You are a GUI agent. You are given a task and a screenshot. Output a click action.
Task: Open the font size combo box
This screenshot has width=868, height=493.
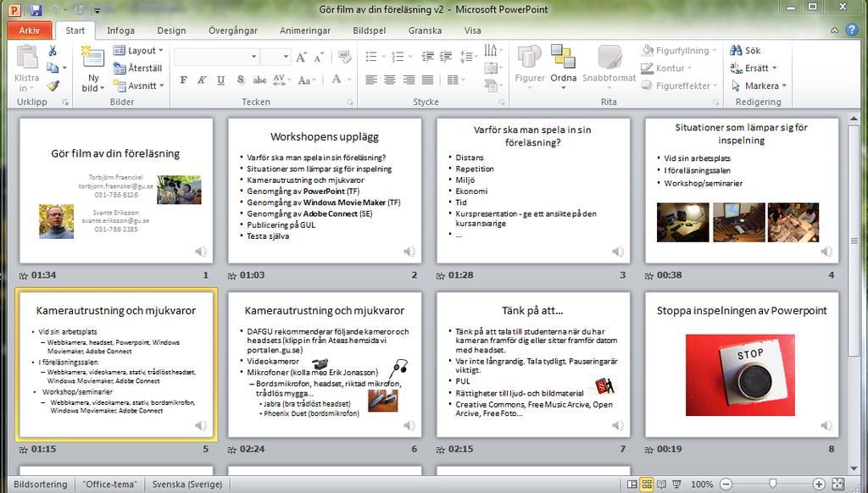(275, 57)
